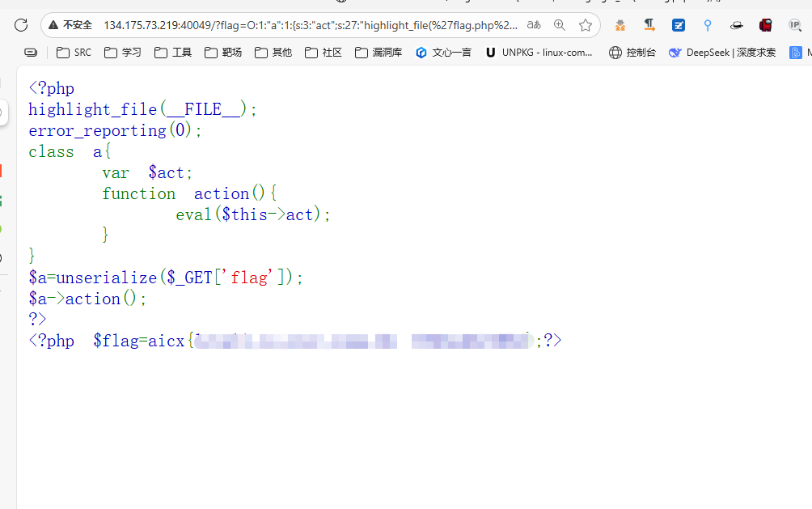The height and width of the screenshot is (509, 812).
Task: Click the red character extension icon
Action: pyautogui.click(x=765, y=25)
